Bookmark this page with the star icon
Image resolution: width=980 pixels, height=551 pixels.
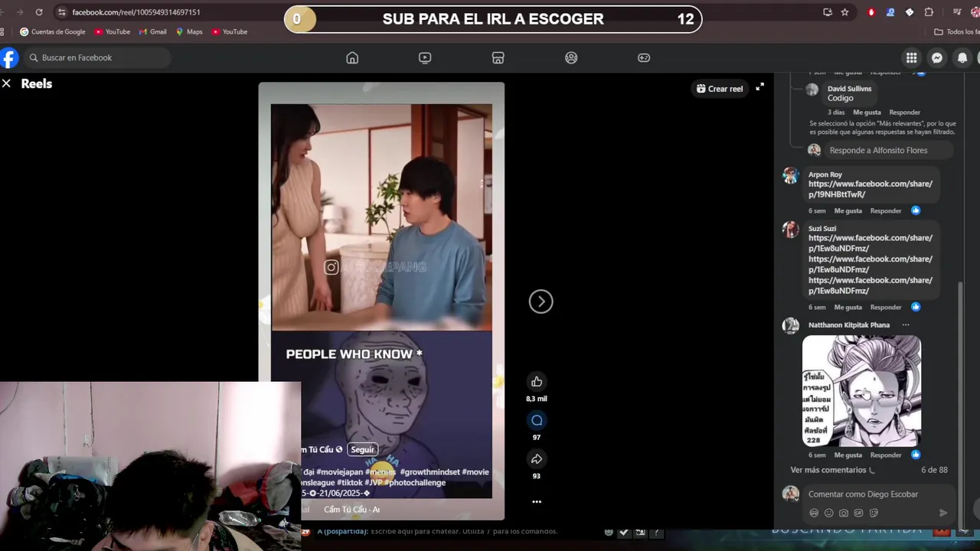(x=844, y=12)
